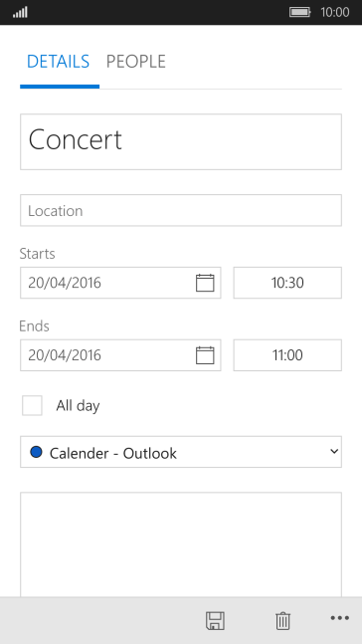Tap the save floppy disk icon
The image size is (362, 644).
215,620
